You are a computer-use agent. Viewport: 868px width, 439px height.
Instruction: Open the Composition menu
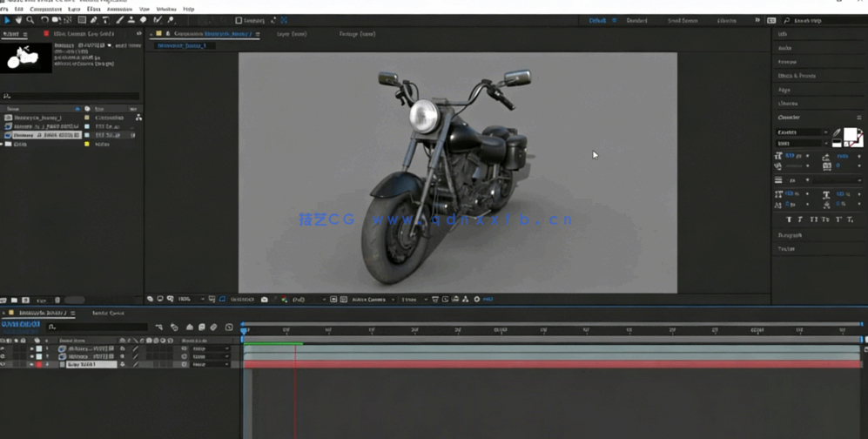(x=45, y=9)
